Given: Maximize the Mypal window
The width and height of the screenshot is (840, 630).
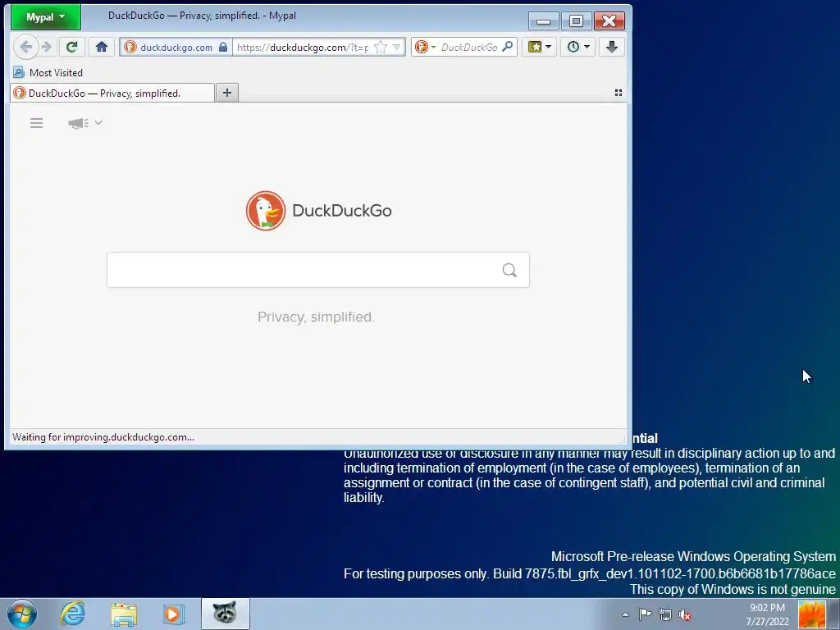Looking at the screenshot, I should (577, 21).
